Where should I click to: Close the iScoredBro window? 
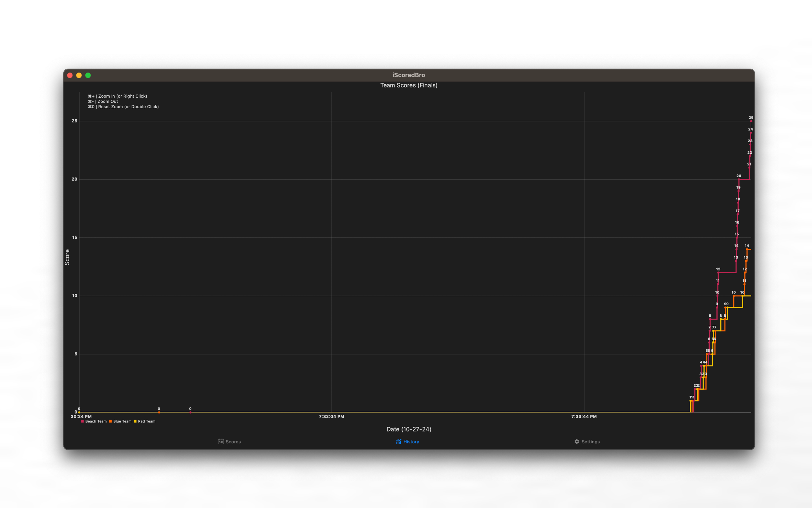(70, 75)
